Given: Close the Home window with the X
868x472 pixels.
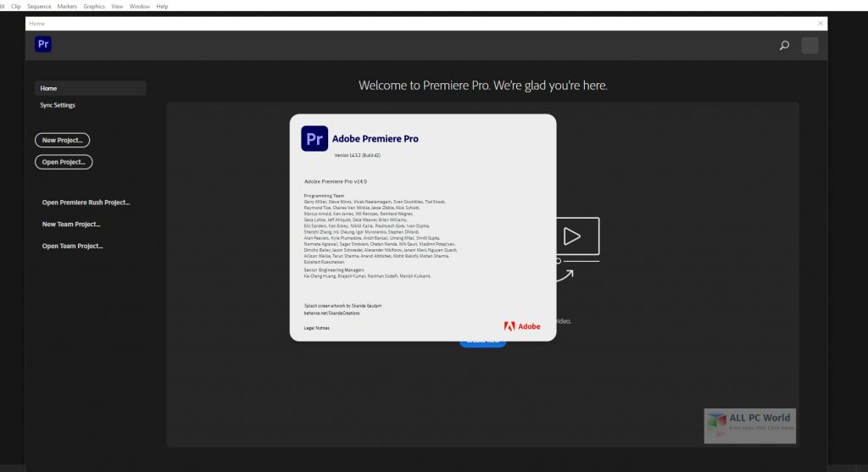Looking at the screenshot, I should 820,24.
